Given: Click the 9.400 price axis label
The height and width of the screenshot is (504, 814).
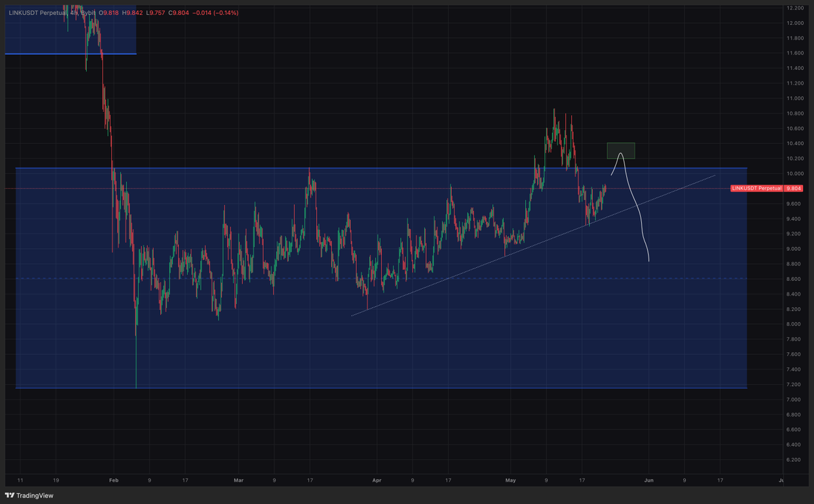Looking at the screenshot, I should [794, 219].
